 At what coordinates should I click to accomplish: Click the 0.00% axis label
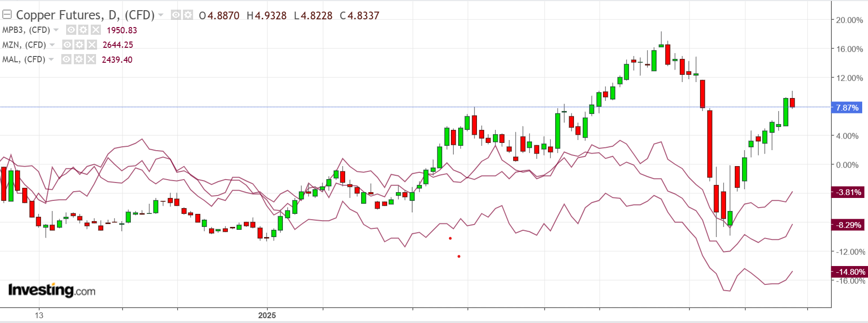point(847,165)
